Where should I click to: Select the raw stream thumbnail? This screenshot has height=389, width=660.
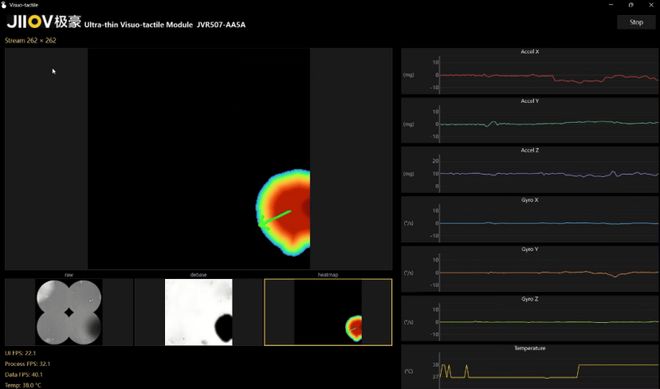click(69, 312)
